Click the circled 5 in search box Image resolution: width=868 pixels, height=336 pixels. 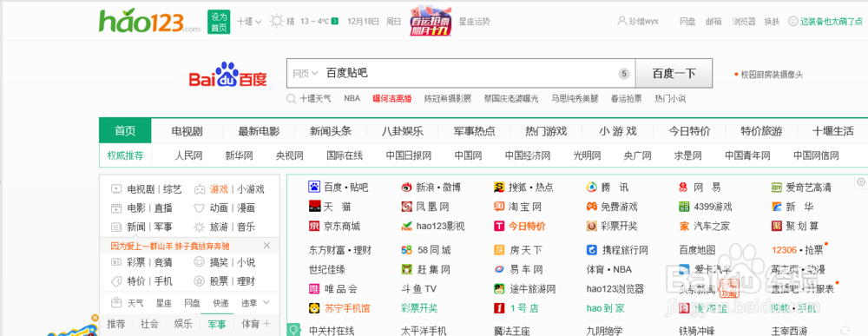(x=624, y=74)
